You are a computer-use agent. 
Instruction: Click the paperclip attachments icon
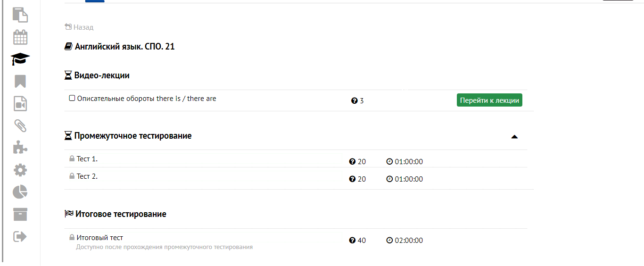[20, 125]
